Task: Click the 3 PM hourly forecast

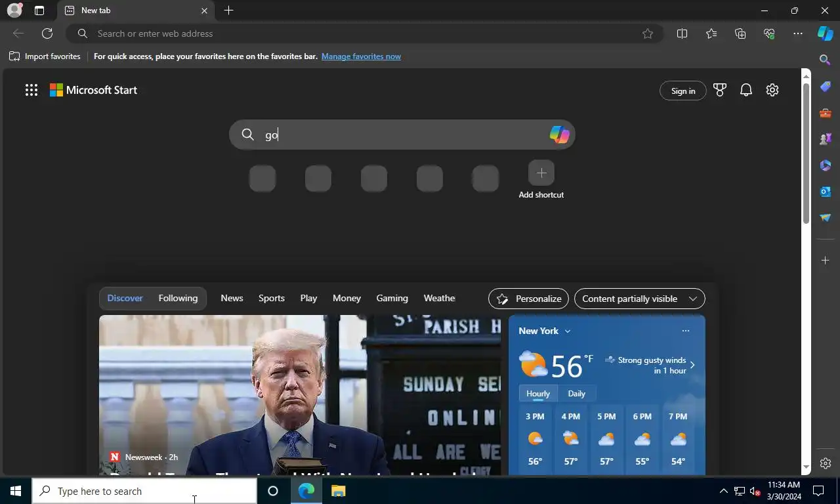Action: click(x=535, y=440)
